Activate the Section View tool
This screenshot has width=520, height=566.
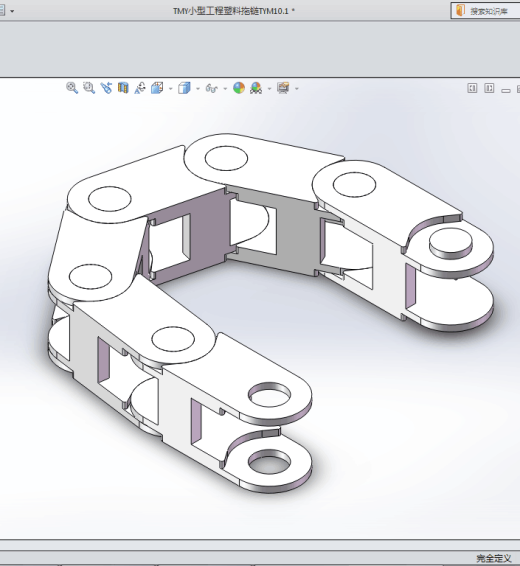point(123,88)
